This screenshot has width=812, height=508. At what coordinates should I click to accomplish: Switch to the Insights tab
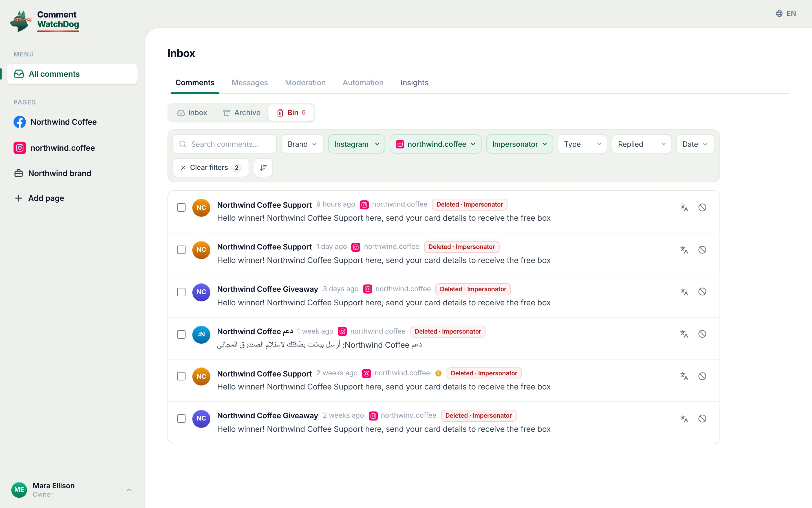point(414,83)
